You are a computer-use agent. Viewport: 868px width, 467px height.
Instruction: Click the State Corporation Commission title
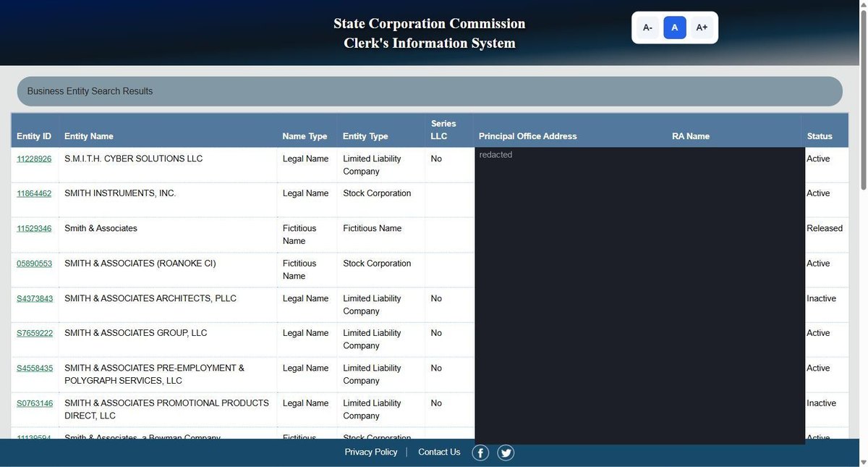[430, 24]
